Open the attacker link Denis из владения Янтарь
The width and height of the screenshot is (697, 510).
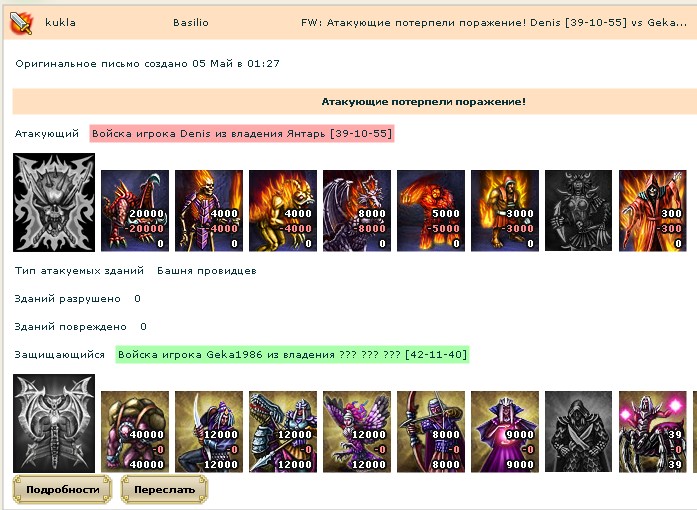(x=242, y=134)
